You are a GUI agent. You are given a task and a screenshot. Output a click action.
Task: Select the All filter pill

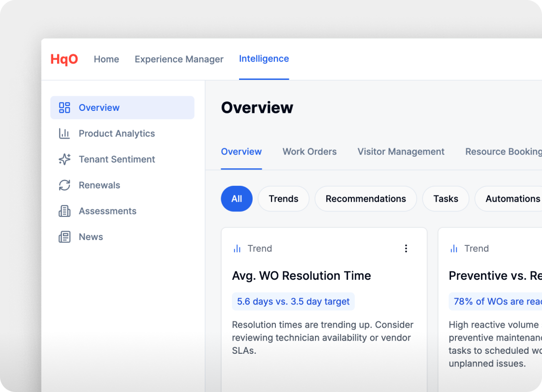point(237,199)
